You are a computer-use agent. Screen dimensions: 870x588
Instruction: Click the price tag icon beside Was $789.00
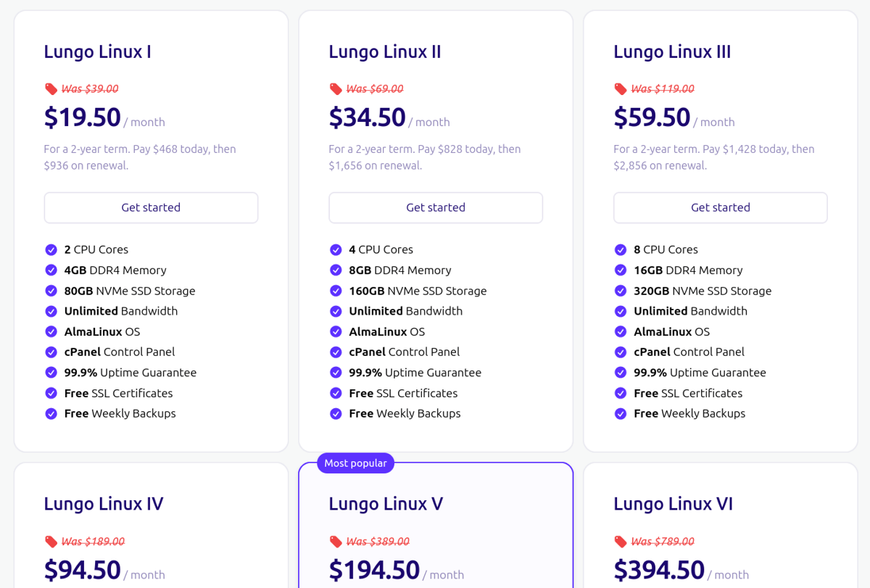[621, 542]
